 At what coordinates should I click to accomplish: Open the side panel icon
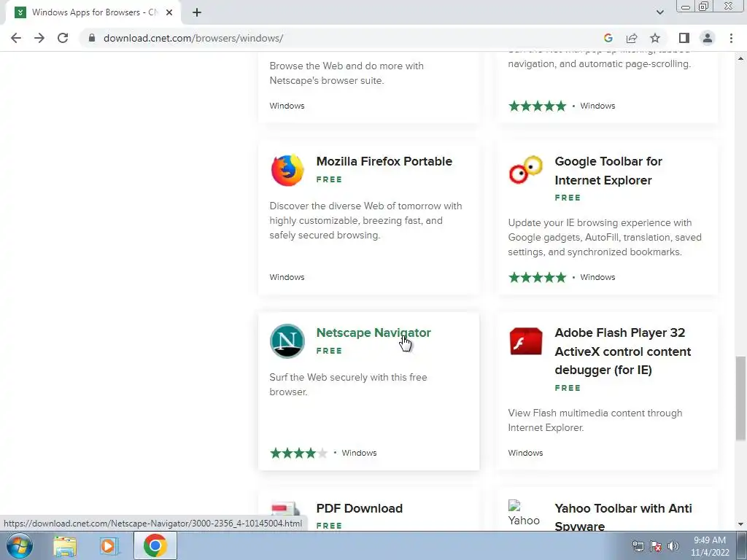[x=684, y=38]
